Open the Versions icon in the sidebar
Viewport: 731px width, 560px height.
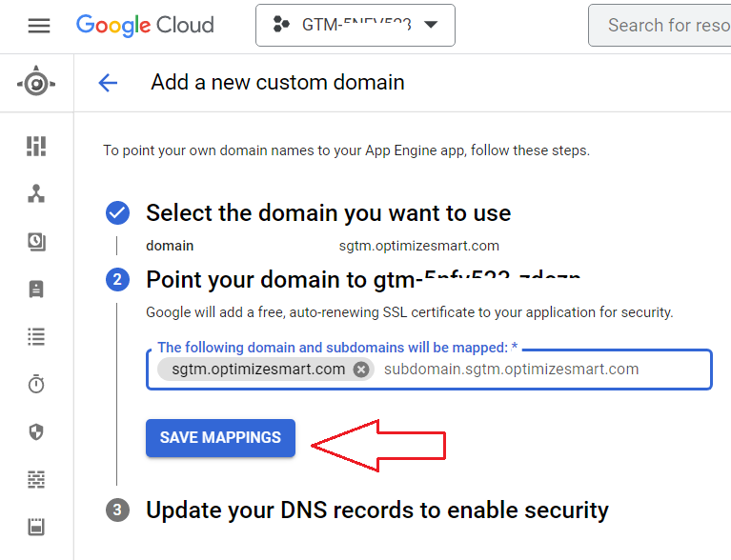[36, 242]
